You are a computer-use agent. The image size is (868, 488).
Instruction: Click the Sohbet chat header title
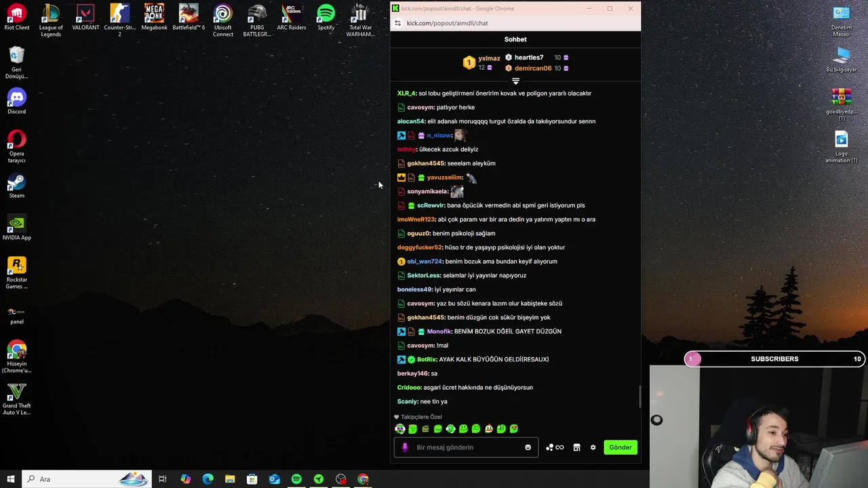click(x=515, y=39)
